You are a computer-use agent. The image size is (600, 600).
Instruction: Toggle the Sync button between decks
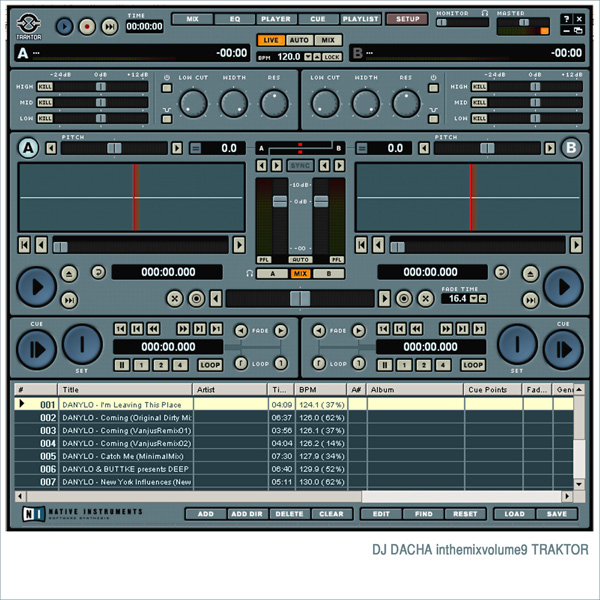coord(300,165)
